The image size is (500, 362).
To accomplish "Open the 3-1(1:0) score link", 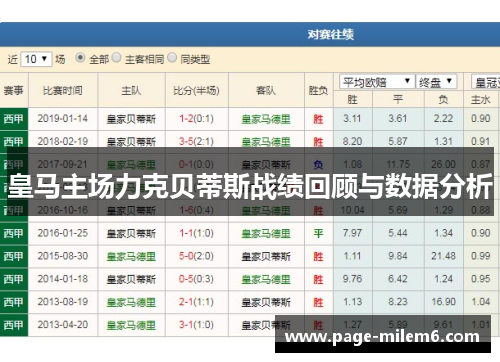I will pos(196,325).
